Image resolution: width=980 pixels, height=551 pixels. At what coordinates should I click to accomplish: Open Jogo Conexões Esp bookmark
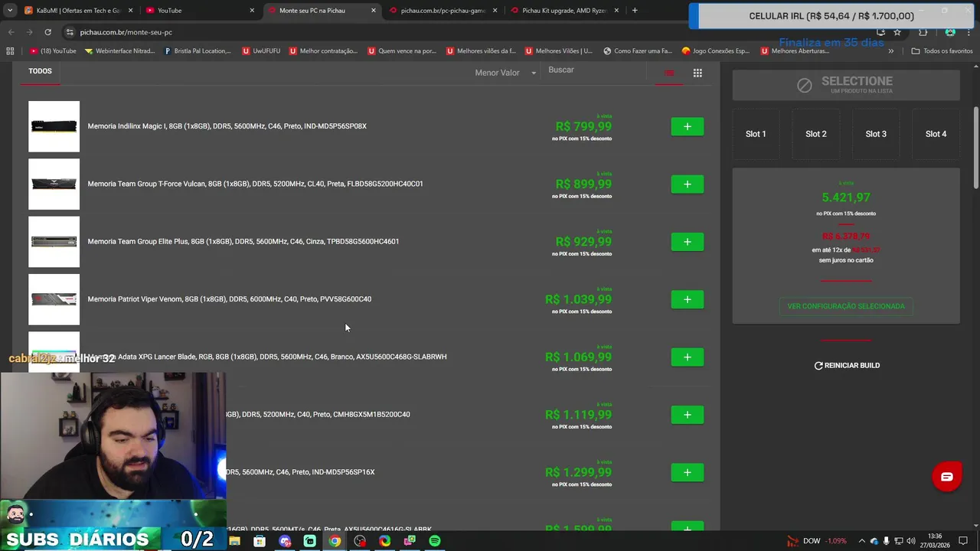[x=716, y=51]
